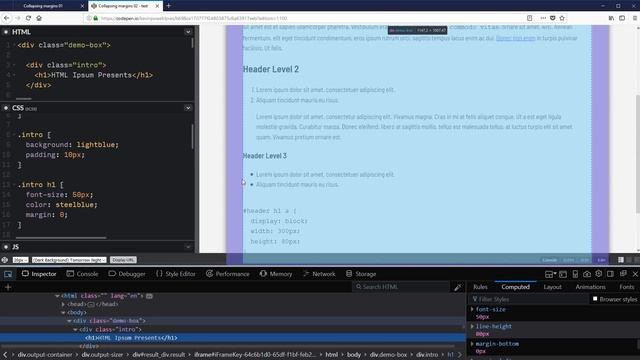Screen dimensions: 640x360
Task: Expand the line-height computed property
Action: (x=472, y=327)
